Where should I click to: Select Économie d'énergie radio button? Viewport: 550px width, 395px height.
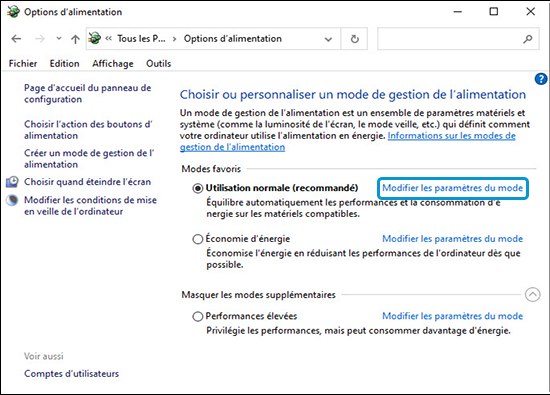point(198,239)
